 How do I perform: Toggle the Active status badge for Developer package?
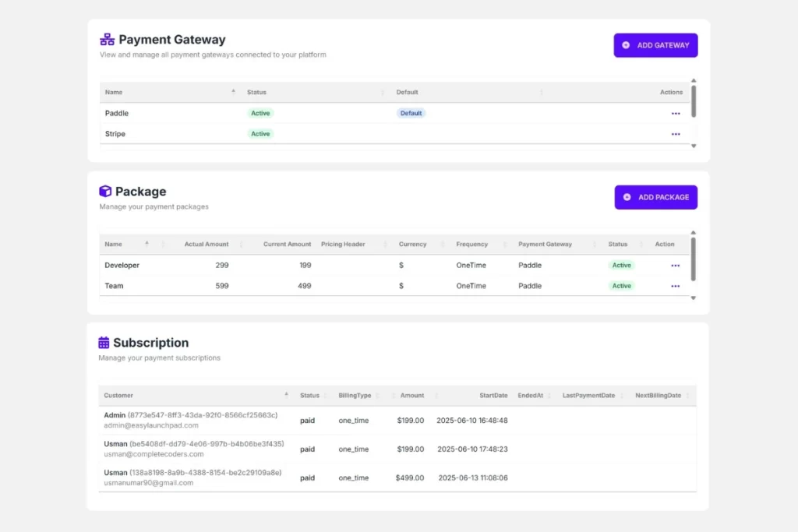tap(621, 265)
